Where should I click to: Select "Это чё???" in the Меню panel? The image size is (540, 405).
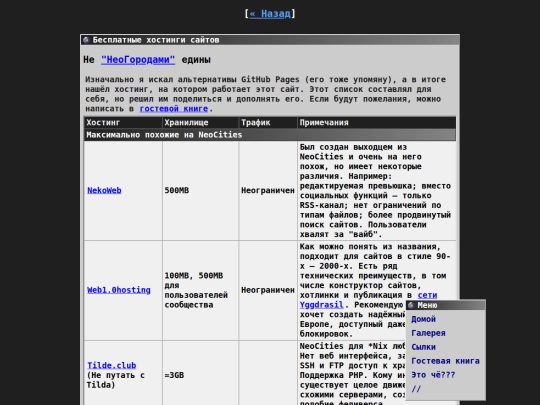point(433,375)
